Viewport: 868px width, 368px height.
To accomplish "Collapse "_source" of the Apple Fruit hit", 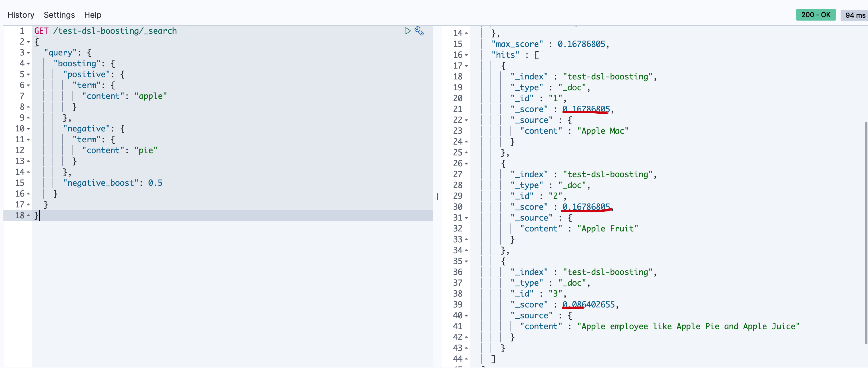I will pos(466,218).
